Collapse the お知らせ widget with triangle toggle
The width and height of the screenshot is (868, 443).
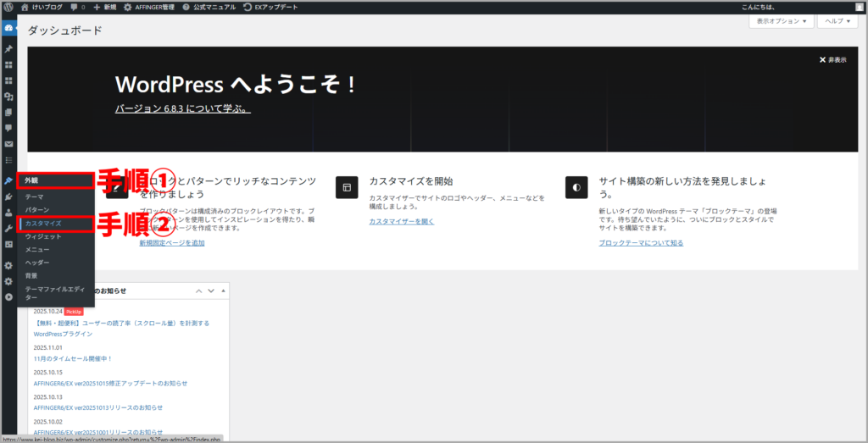(223, 291)
